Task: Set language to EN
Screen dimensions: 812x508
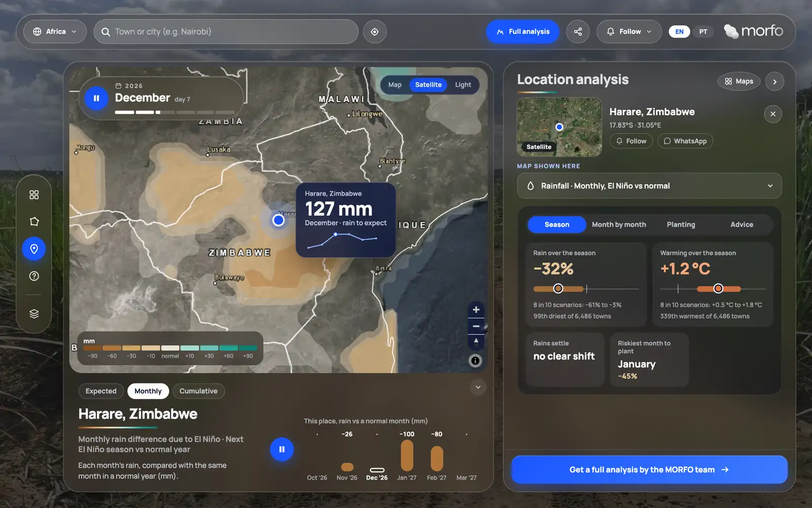Action: tap(679, 31)
